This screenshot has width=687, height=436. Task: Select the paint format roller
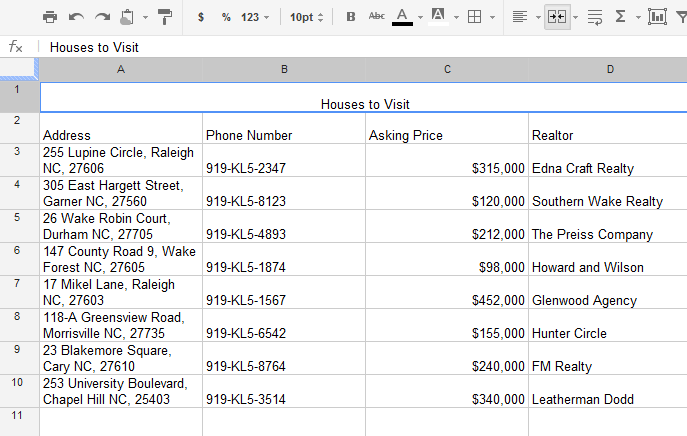tap(165, 17)
